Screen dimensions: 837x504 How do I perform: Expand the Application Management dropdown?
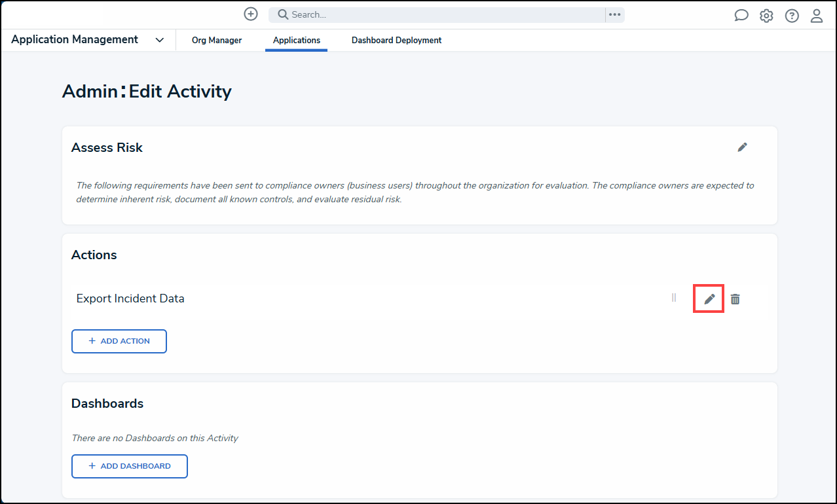point(160,40)
